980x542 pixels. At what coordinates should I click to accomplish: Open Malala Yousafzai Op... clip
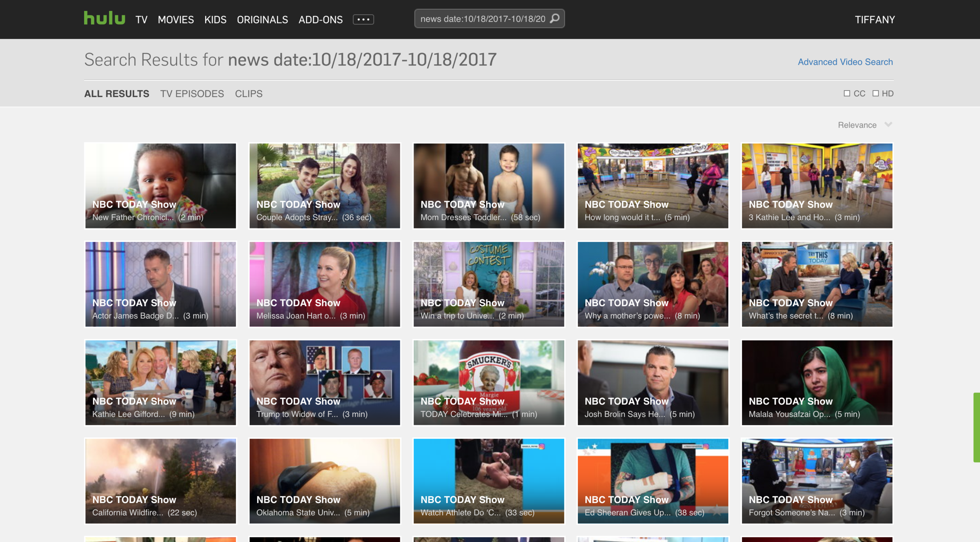[817, 382]
